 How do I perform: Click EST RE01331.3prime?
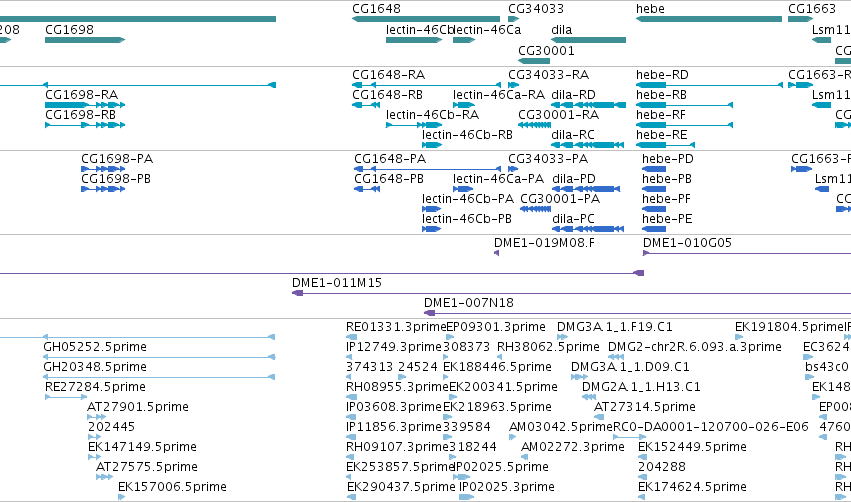click(350, 337)
